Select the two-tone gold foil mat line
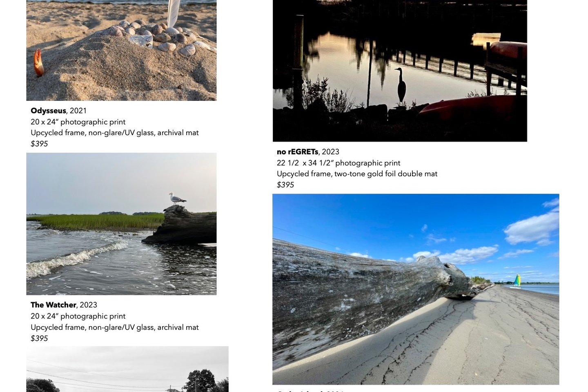Screen dimensions: 588x392 (357, 174)
